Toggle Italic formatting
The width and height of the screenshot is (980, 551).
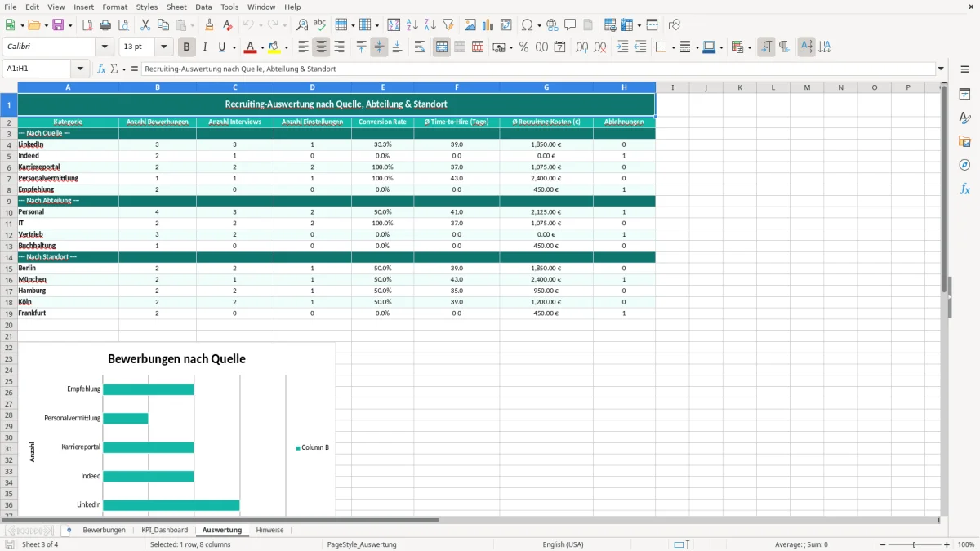click(205, 47)
